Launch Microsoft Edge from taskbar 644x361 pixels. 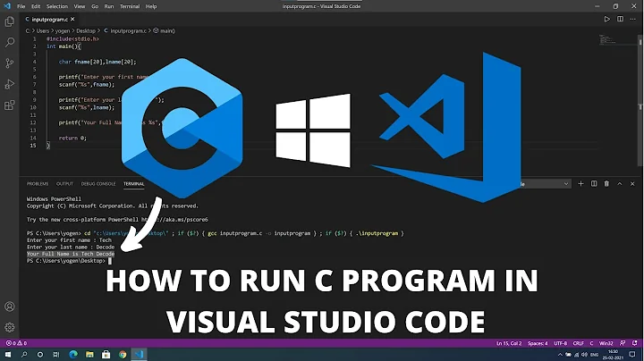[73, 355]
